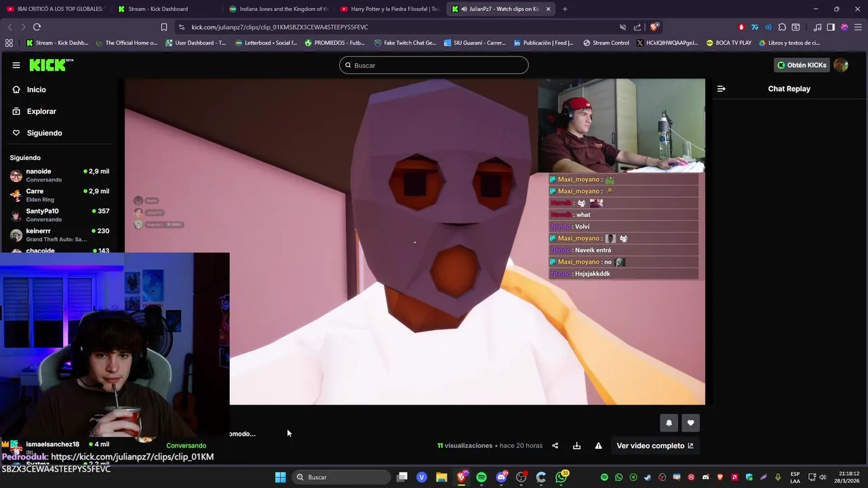Open Spotify from the taskbar

[x=481, y=477]
